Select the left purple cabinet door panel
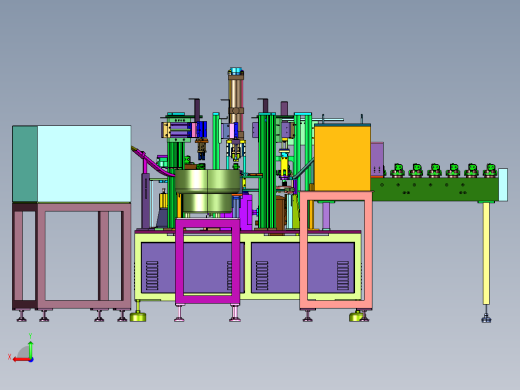The image size is (520, 390). pyautogui.click(x=193, y=268)
